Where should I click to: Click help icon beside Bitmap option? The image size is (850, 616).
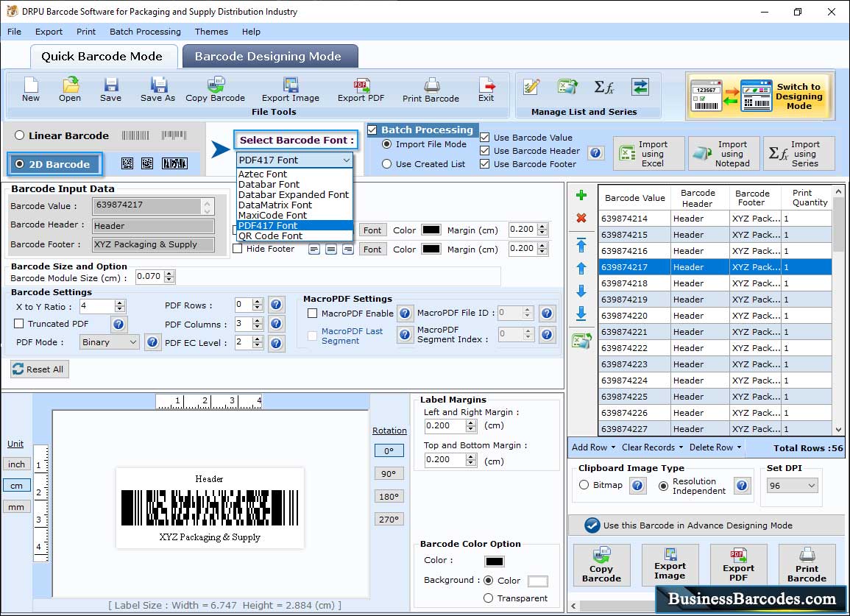click(x=637, y=485)
